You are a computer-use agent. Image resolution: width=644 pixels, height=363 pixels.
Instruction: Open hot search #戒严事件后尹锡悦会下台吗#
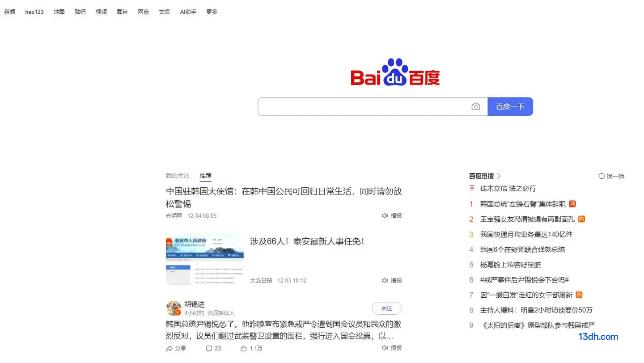(x=525, y=280)
